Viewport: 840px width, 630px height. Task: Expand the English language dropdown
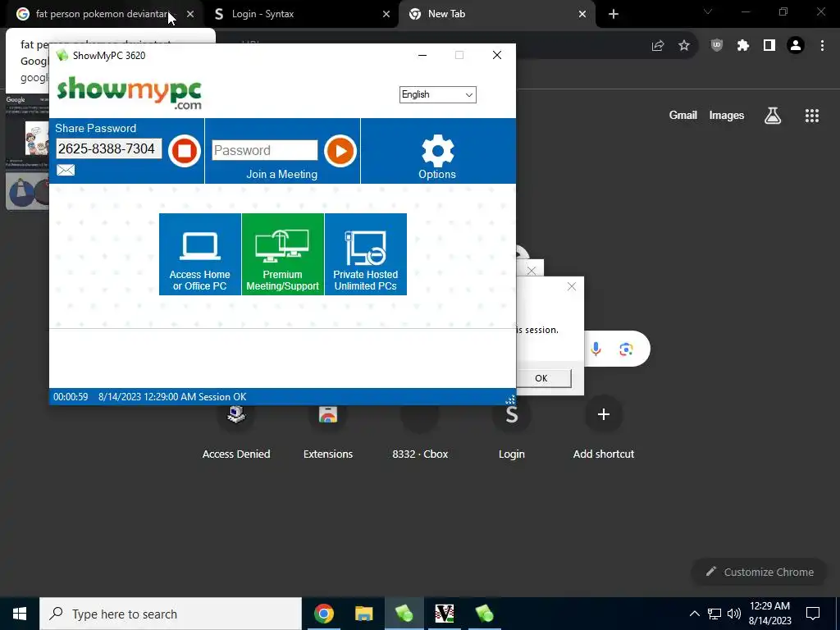tap(438, 95)
